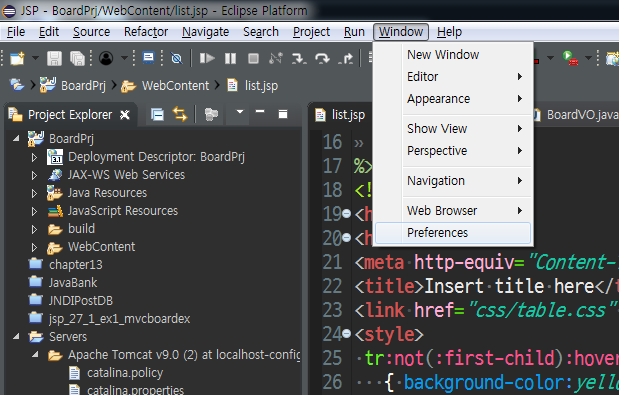Toggle Link with Editor in Project Explorer

click(180, 115)
